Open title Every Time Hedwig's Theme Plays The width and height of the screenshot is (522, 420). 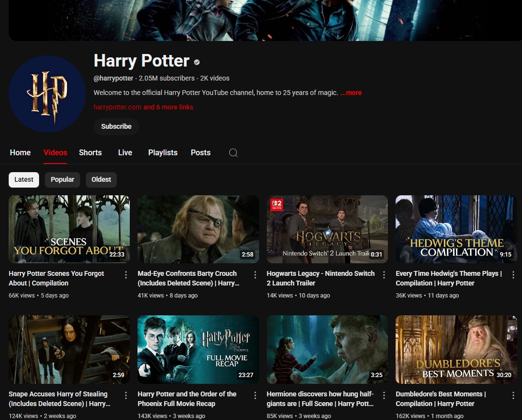449,278
